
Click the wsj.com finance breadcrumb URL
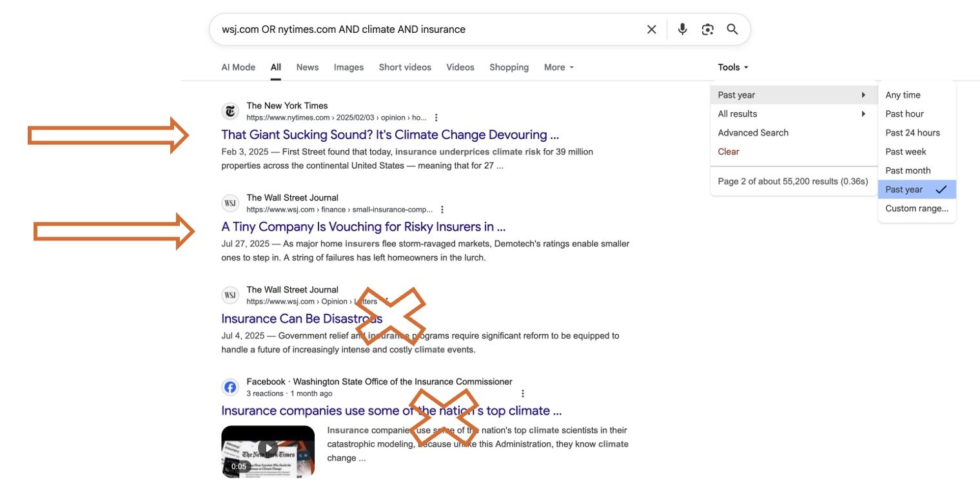coord(340,210)
